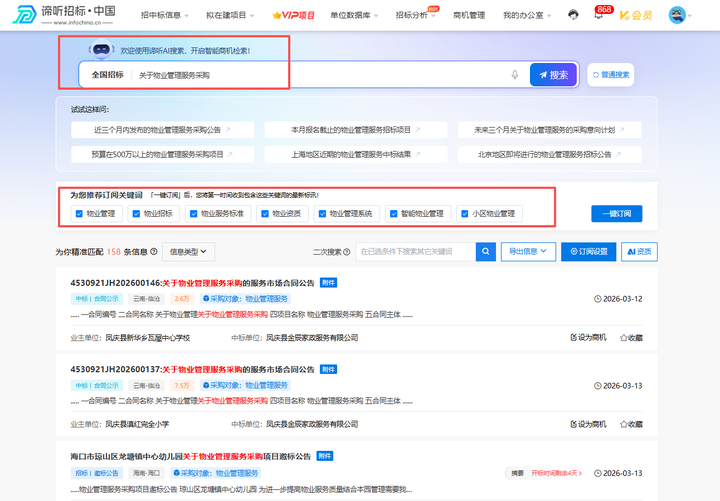Viewport: 720px width, 501px height.
Task: Click 设为商机 for 凤庆县滇红完全小学 result
Action: pos(588,424)
